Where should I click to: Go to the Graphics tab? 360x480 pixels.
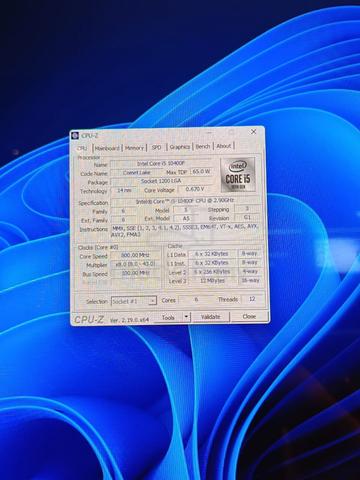(179, 147)
